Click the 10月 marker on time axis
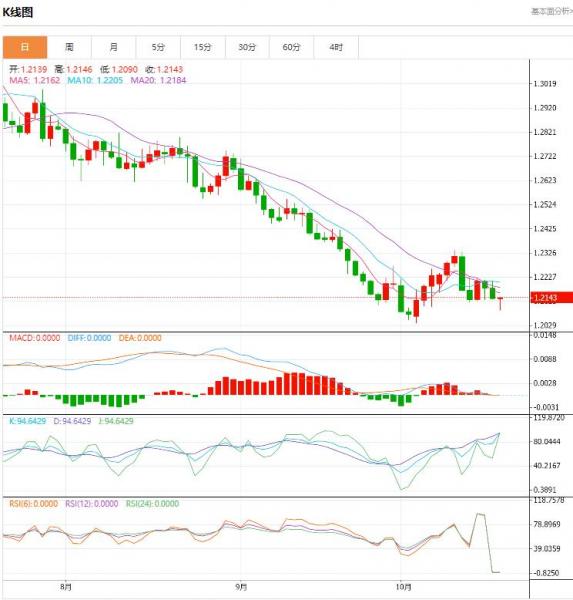This screenshot has height=600, width=573. (403, 587)
